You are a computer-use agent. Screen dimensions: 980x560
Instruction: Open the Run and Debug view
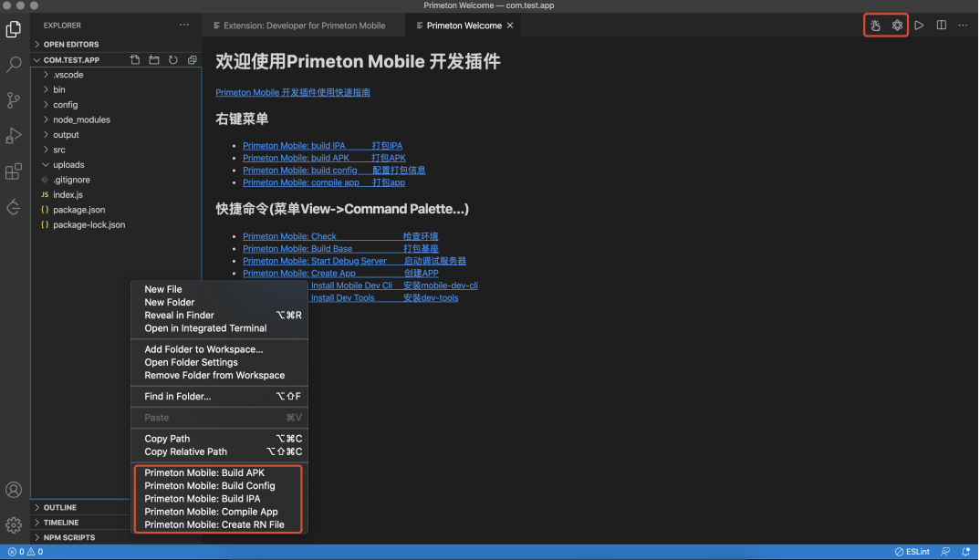tap(14, 136)
